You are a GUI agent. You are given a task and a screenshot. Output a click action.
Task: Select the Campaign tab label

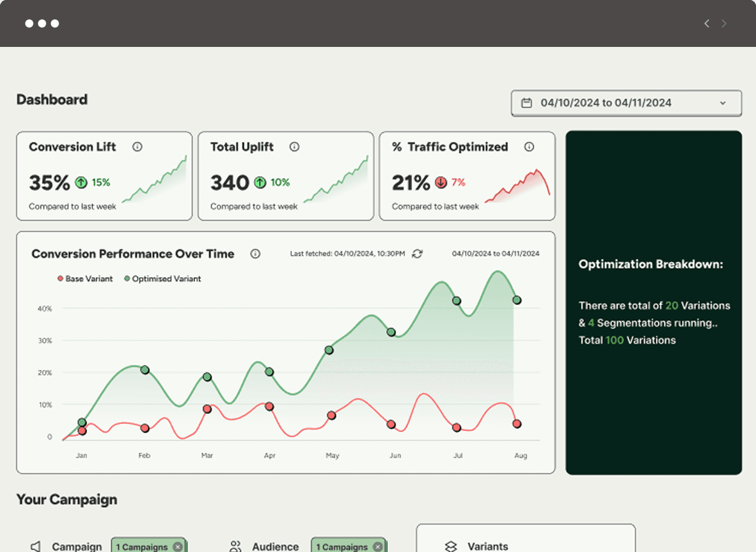(77, 547)
